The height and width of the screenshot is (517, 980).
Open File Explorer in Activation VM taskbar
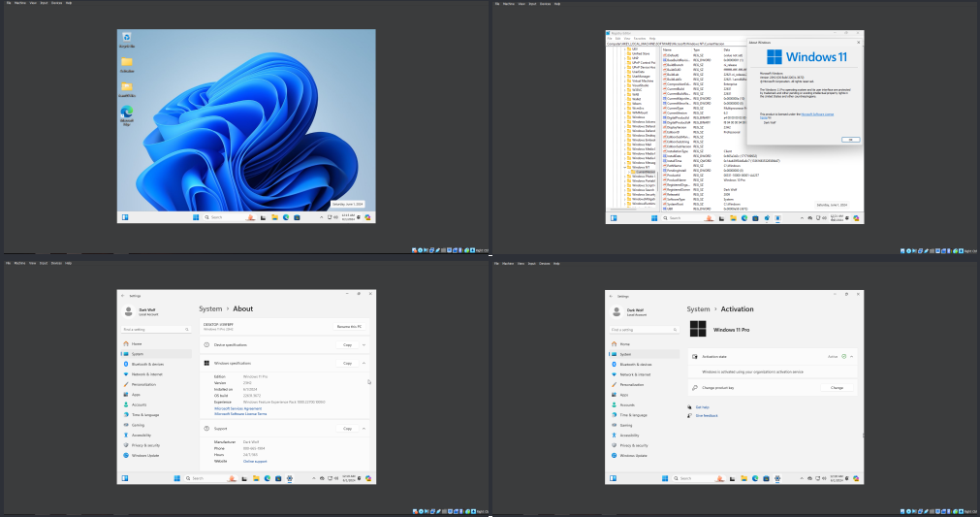[x=743, y=478]
